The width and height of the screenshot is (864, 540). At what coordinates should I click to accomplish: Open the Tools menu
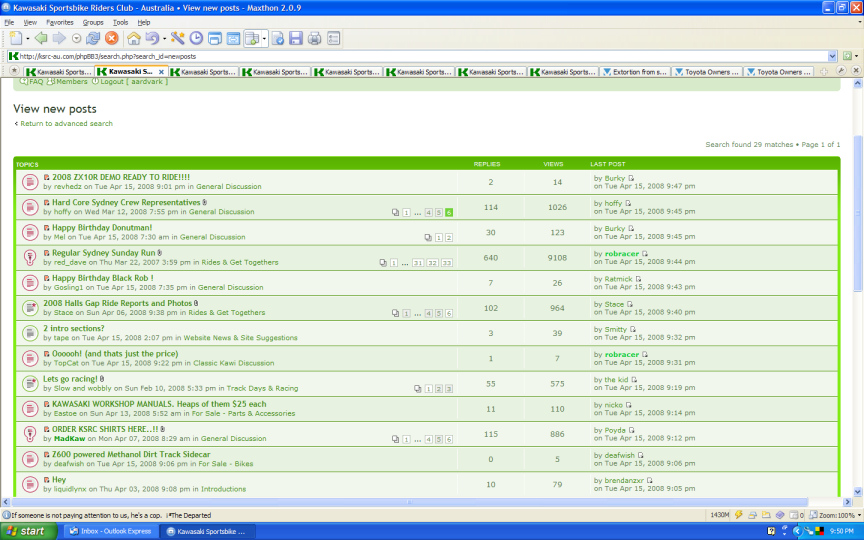point(120,21)
